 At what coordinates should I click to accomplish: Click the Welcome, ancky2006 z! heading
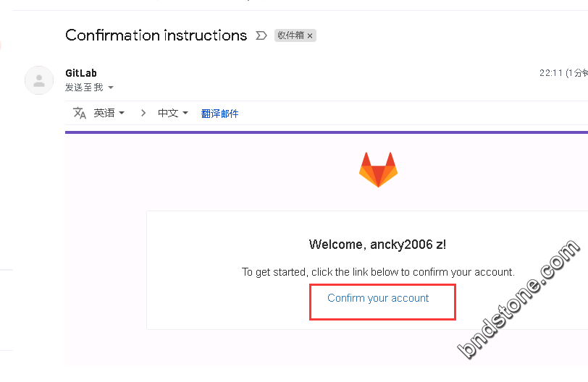[377, 245]
